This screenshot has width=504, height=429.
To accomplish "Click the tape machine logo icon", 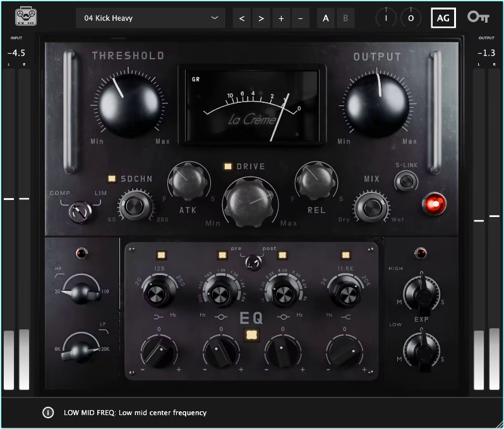I will click(x=26, y=17).
